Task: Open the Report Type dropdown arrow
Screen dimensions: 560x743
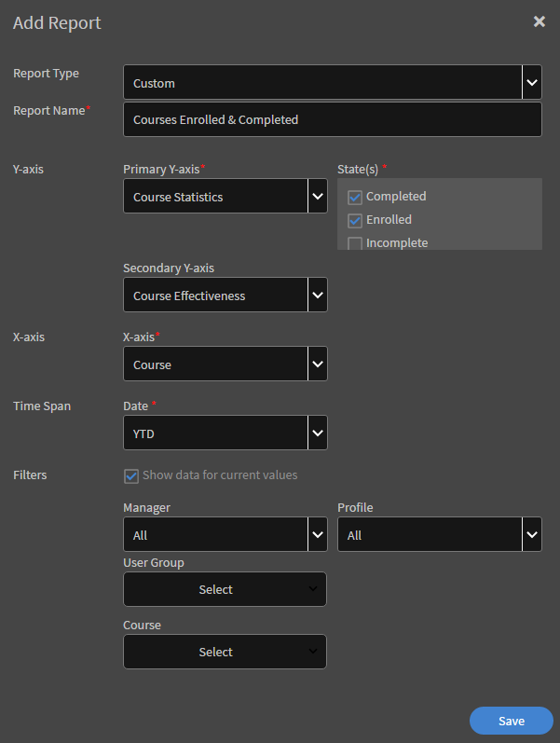Action: pyautogui.click(x=532, y=82)
